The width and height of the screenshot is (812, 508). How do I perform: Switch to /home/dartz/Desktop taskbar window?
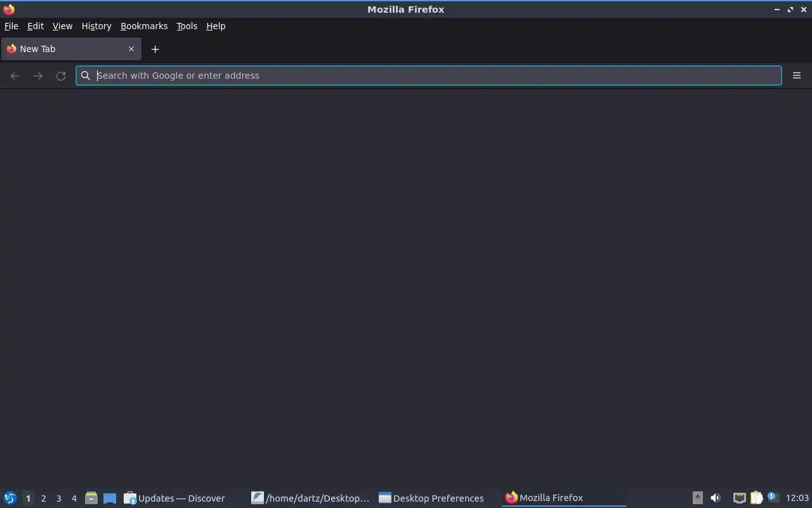click(x=310, y=498)
